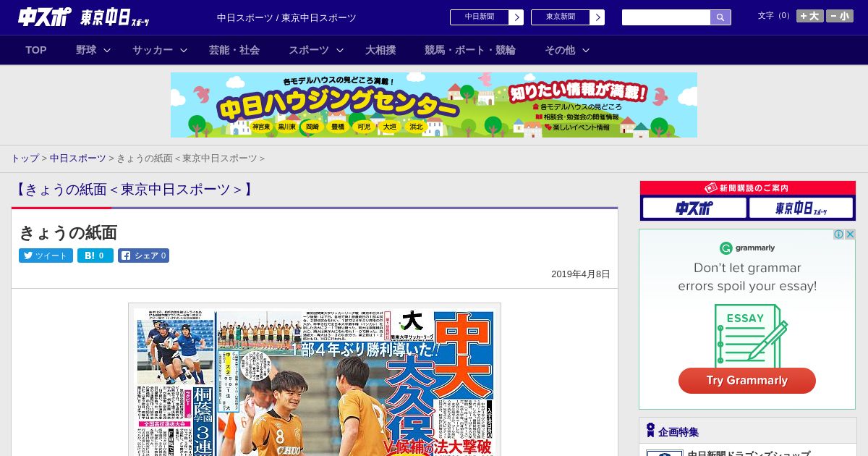868x456 pixels.
Task: Click 新聞購読のご案内 中スポ button
Action: (694, 208)
